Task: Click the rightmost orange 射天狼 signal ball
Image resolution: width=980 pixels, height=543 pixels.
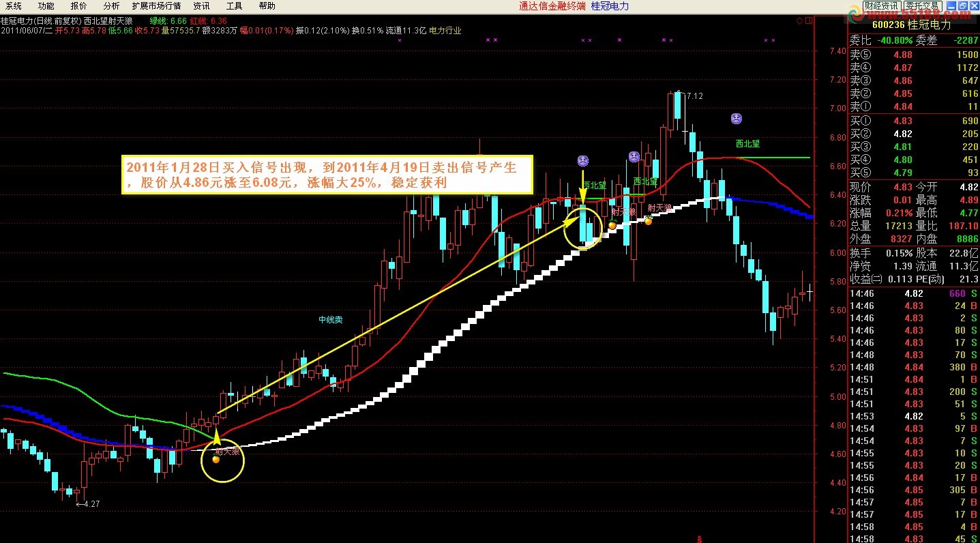Action: tap(649, 220)
